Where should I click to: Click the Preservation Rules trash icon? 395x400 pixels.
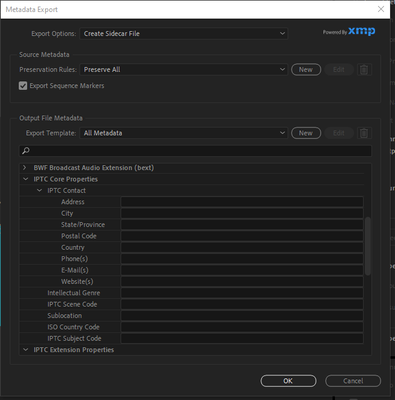point(364,70)
